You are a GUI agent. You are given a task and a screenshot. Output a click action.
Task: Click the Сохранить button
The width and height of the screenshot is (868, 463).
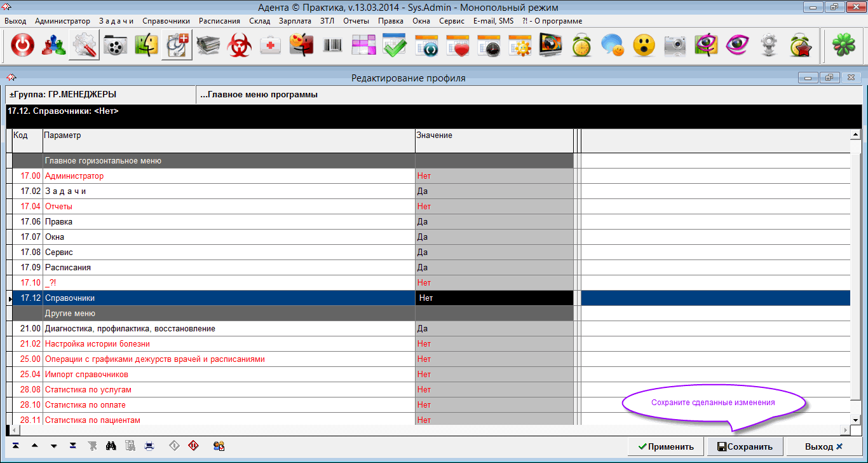pyautogui.click(x=745, y=446)
